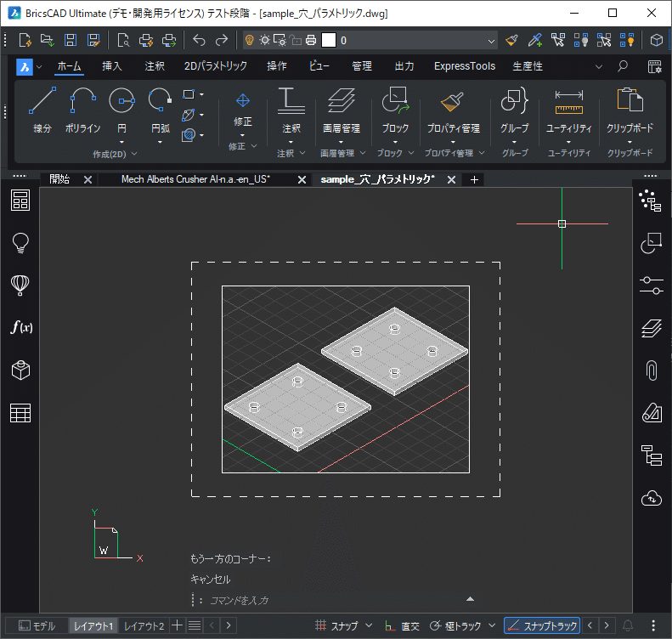672x639 pixels.
Task: Click the layout viewport with plate model
Action: click(x=346, y=379)
